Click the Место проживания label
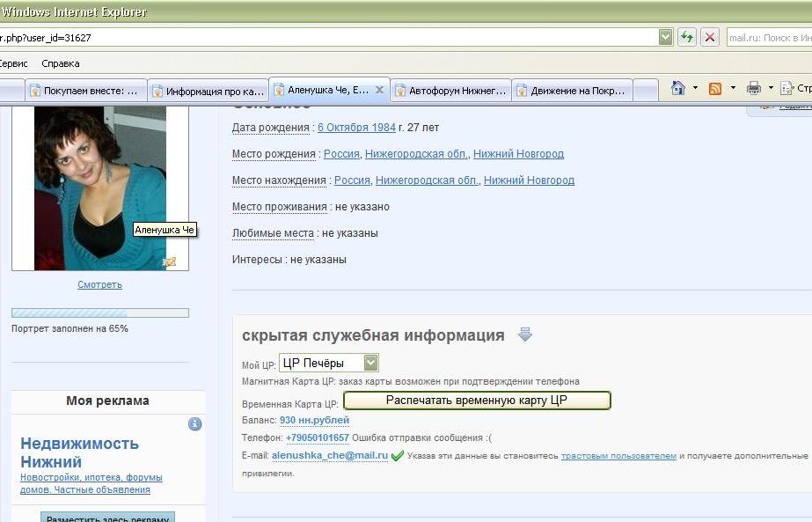 click(280, 207)
